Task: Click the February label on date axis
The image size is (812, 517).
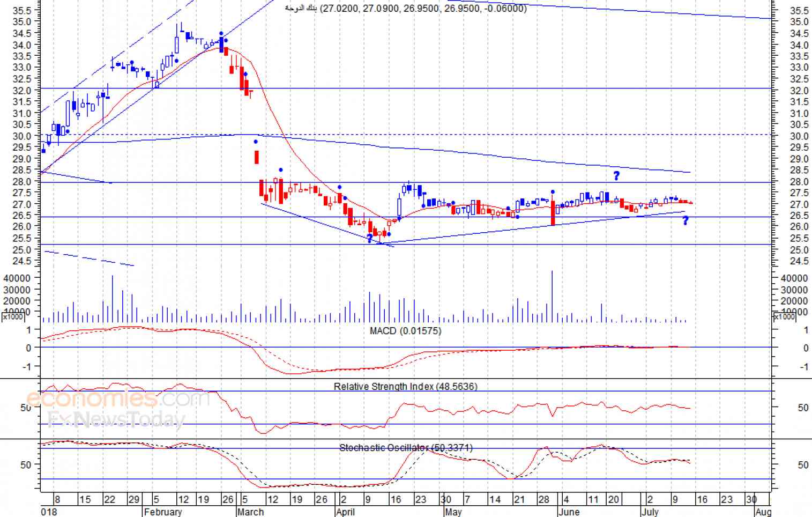Action: (x=163, y=512)
